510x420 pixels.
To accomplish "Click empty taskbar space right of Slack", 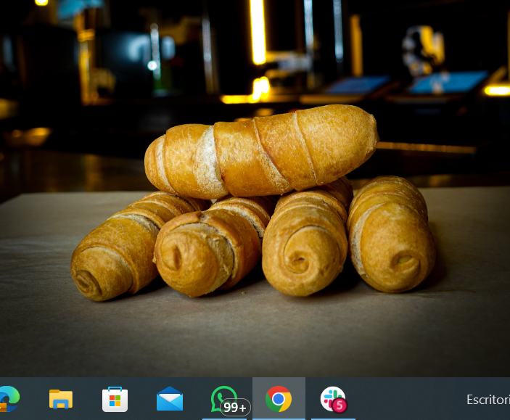I will tap(406, 399).
